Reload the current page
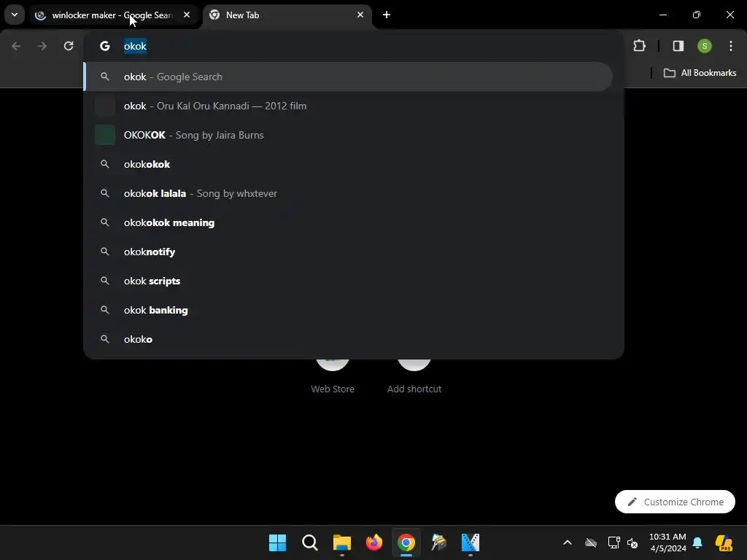747x560 pixels. pyautogui.click(x=69, y=46)
